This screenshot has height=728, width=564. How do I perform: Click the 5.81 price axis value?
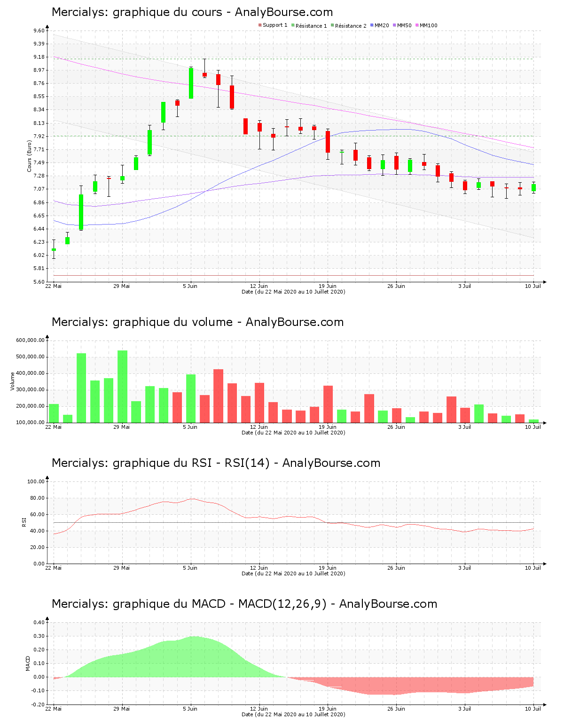(39, 268)
